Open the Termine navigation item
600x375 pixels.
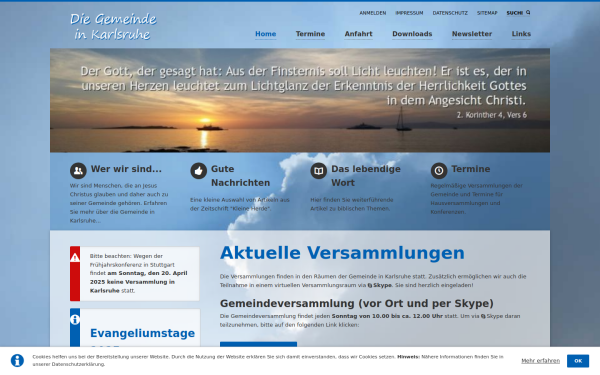pos(310,34)
